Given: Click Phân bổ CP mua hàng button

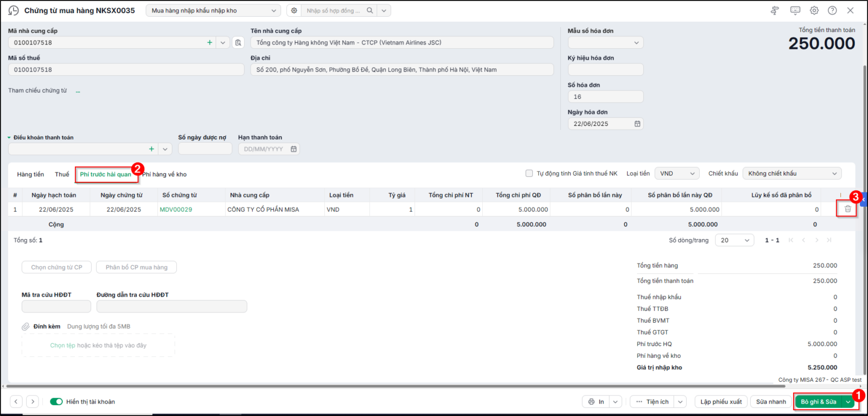Looking at the screenshot, I should [137, 267].
